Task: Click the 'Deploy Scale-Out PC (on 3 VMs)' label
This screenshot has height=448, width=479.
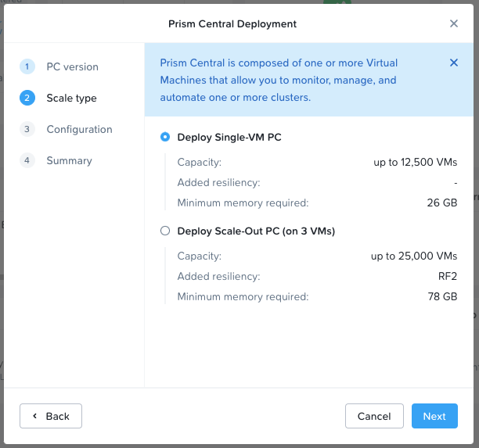Action: click(x=256, y=231)
